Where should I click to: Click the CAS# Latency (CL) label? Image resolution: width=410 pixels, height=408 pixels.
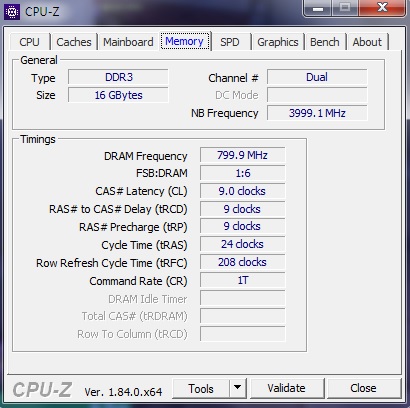(x=141, y=191)
